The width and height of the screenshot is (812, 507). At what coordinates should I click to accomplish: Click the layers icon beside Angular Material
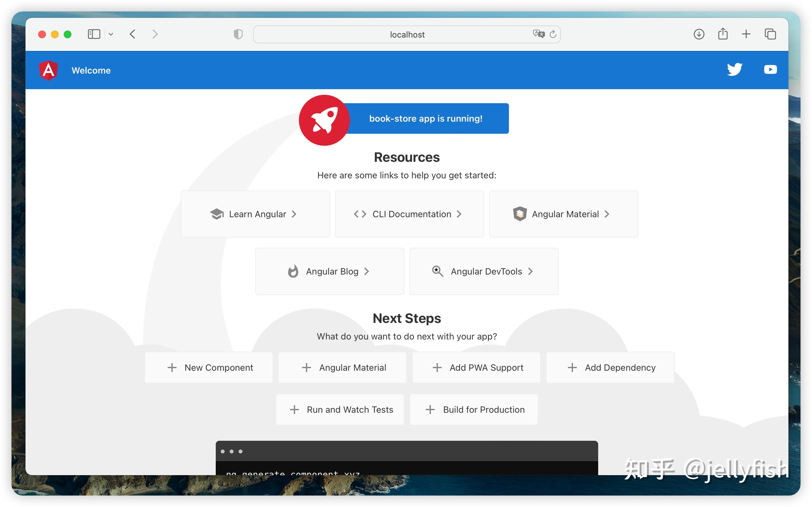click(x=519, y=214)
